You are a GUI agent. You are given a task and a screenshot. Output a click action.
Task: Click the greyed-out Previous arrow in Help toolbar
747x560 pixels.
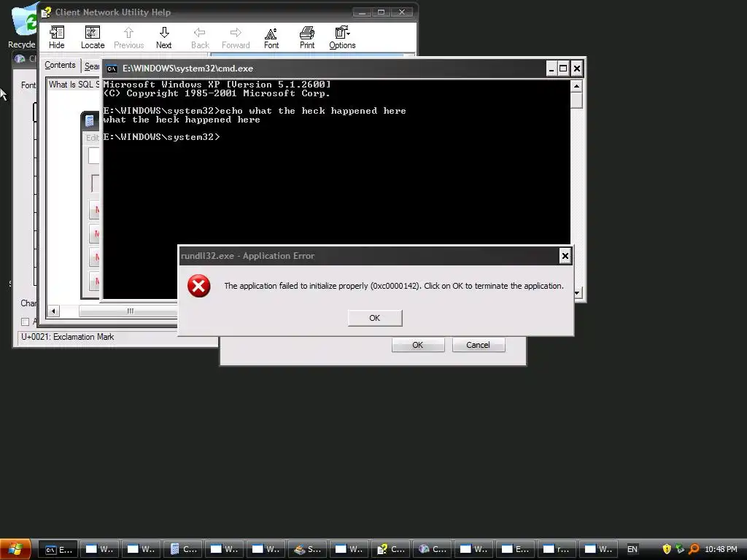[128, 38]
